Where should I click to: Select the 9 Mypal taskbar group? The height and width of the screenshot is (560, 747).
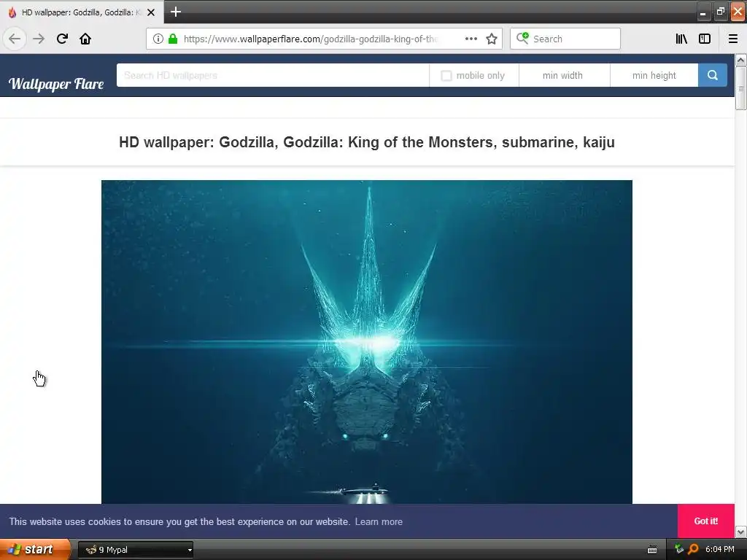coord(136,550)
